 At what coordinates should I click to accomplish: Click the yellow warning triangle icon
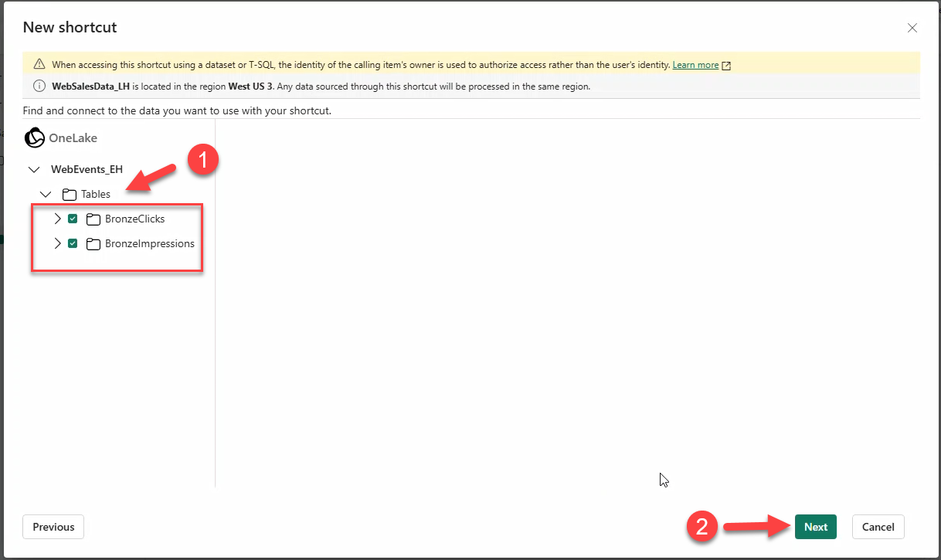tap(39, 65)
